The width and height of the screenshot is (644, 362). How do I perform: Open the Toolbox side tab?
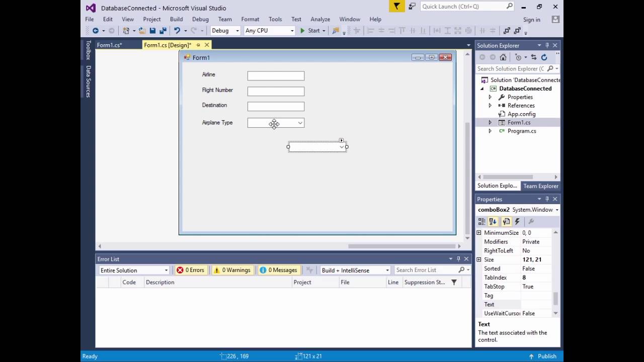click(x=88, y=50)
